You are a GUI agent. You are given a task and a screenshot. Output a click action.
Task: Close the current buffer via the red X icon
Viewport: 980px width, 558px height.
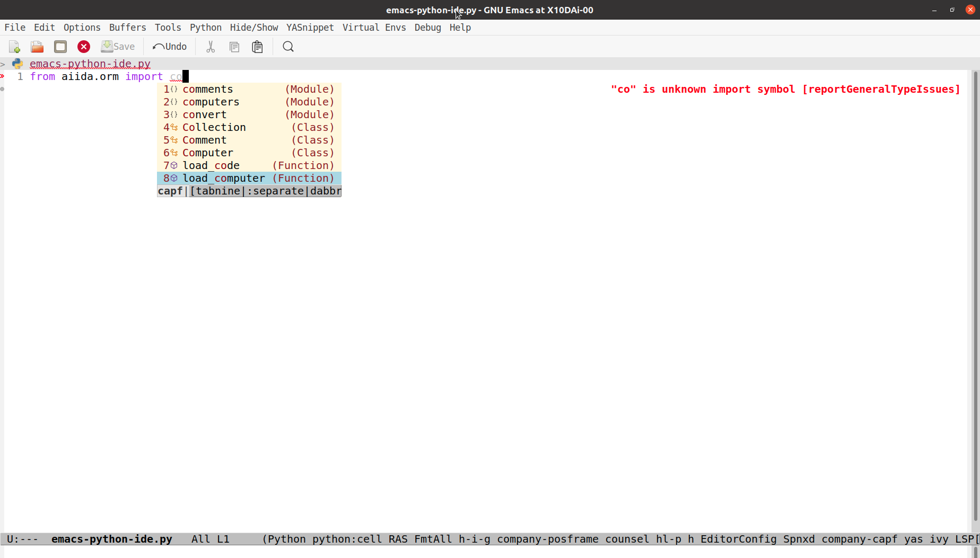click(83, 47)
